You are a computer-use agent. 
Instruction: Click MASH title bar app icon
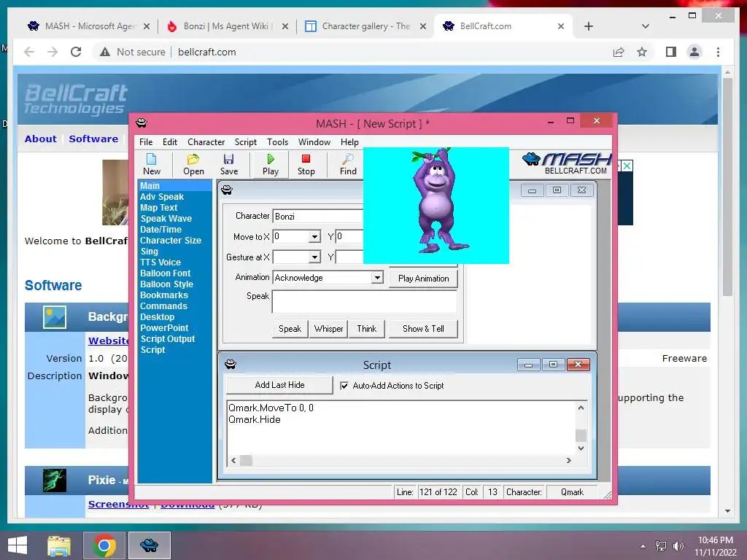coord(142,123)
